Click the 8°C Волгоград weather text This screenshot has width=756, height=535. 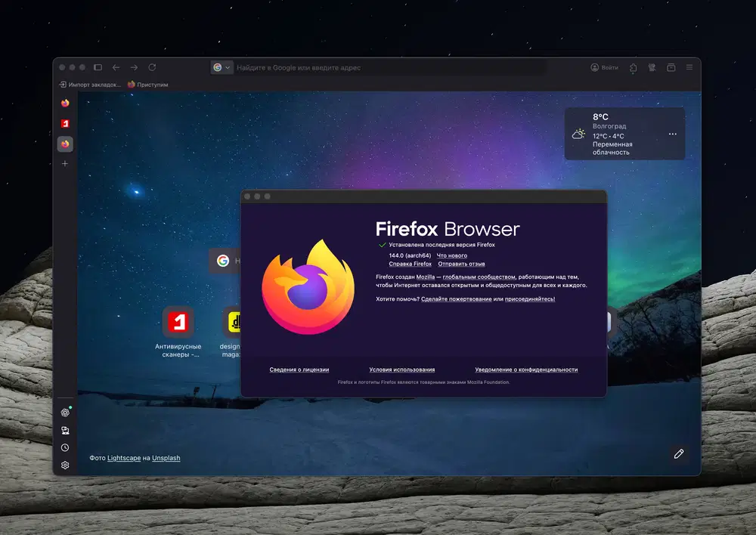[609, 121]
